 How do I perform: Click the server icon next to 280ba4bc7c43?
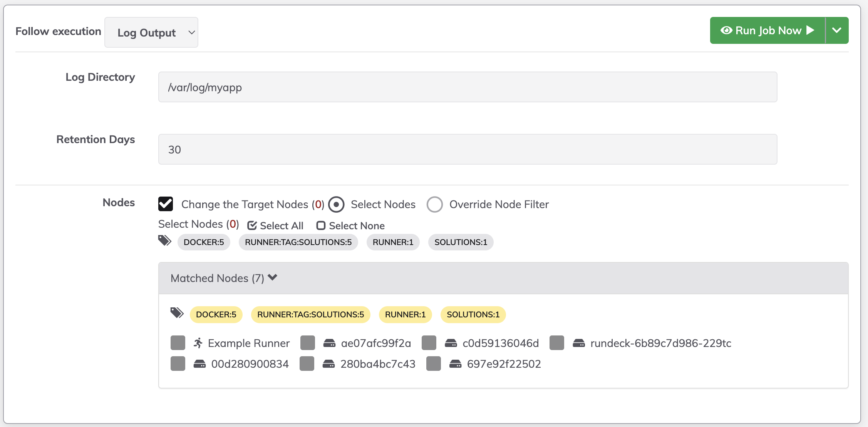pos(328,364)
